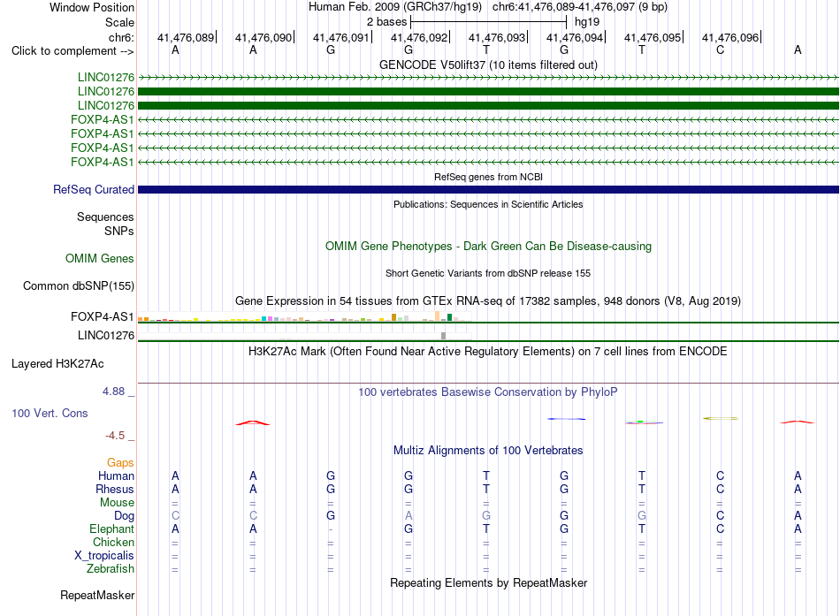The image size is (840, 616).
Task: Click the RepeatMasker track label
Action: tap(97, 595)
